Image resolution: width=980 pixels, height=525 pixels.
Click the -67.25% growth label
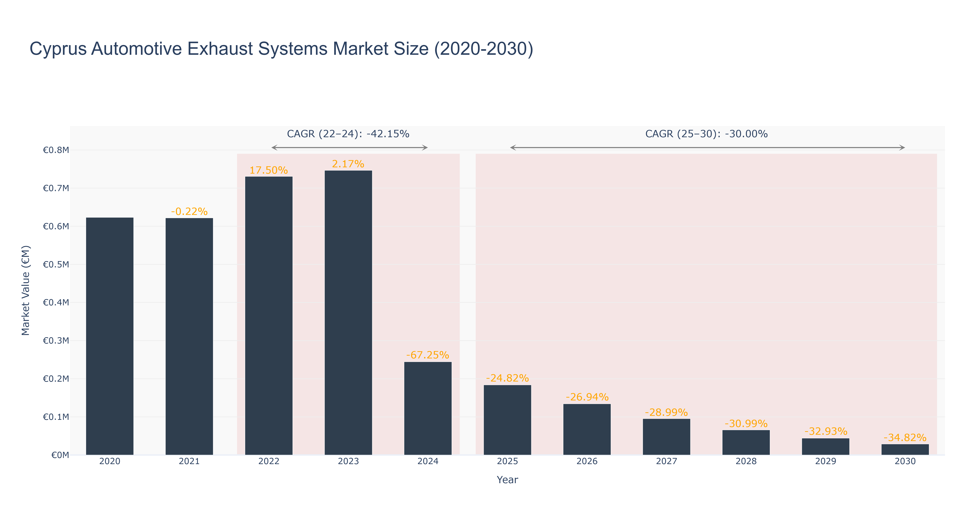click(428, 355)
